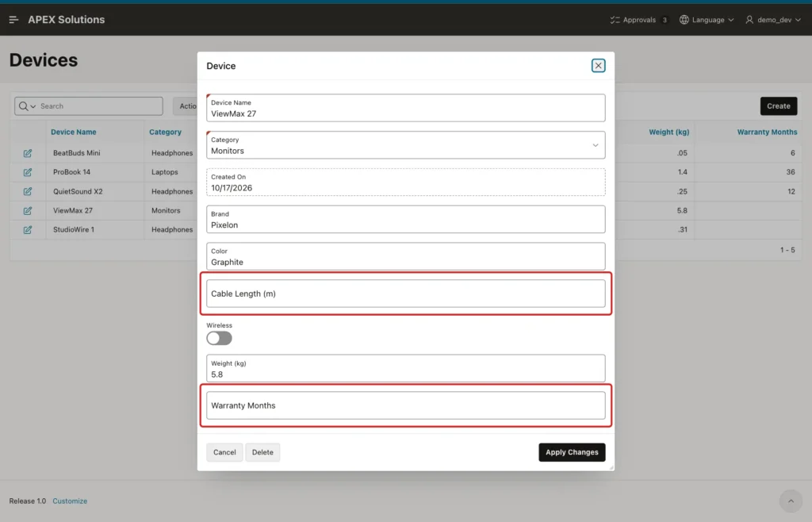
Task: Click 'StudioWire 1' device name cell
Action: (x=74, y=230)
